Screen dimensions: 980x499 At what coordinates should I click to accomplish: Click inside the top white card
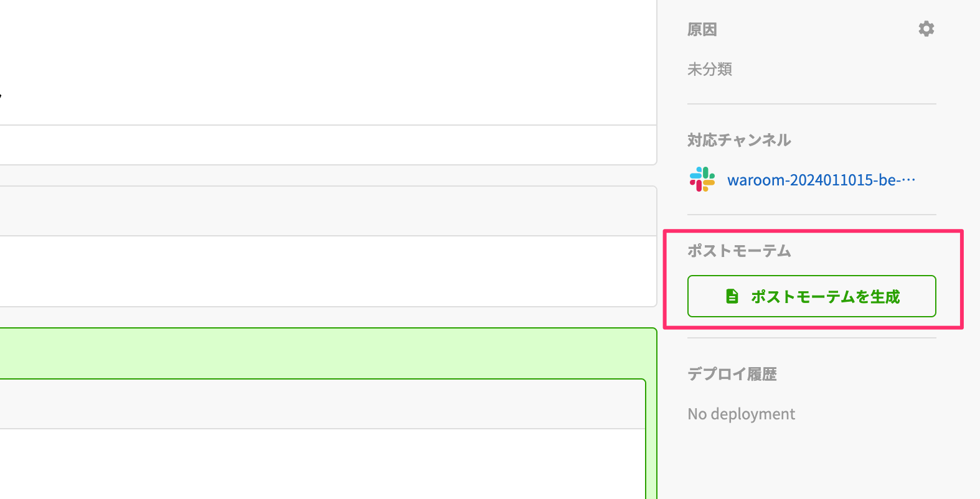pyautogui.click(x=324, y=62)
